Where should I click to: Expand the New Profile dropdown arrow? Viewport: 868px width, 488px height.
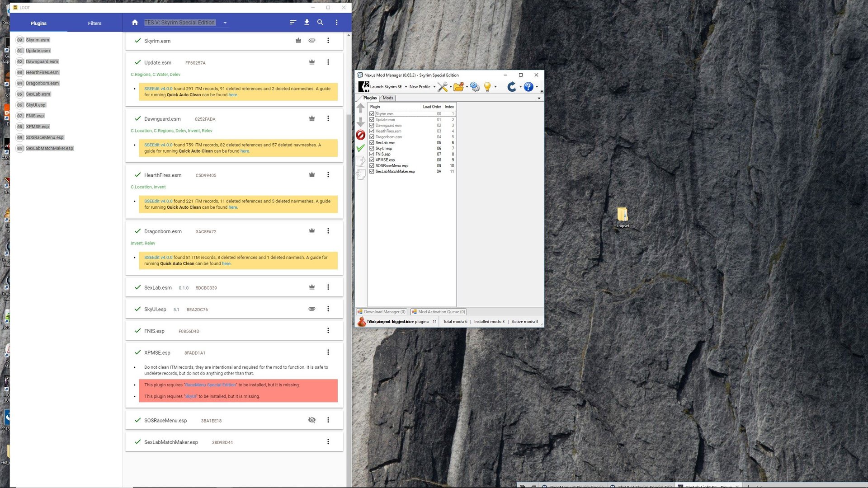click(434, 87)
